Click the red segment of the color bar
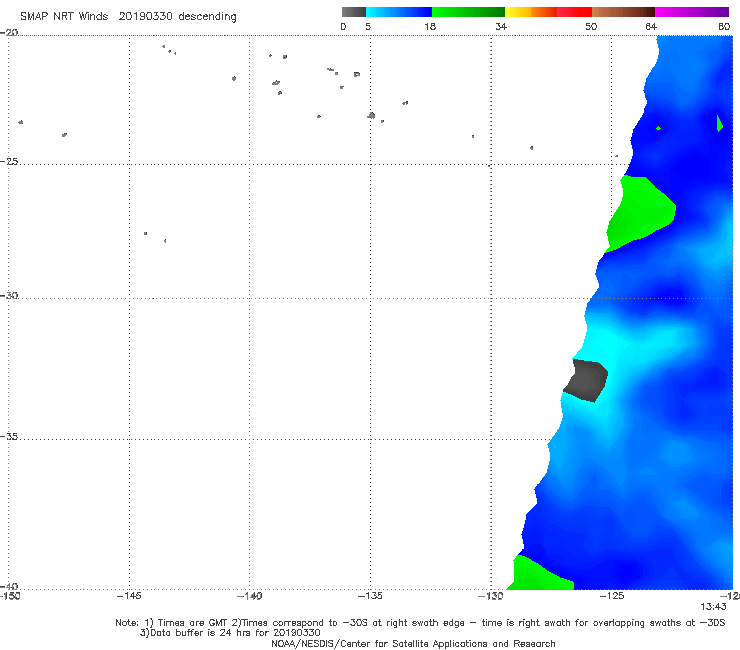The height and width of the screenshot is (650, 740). [574, 12]
